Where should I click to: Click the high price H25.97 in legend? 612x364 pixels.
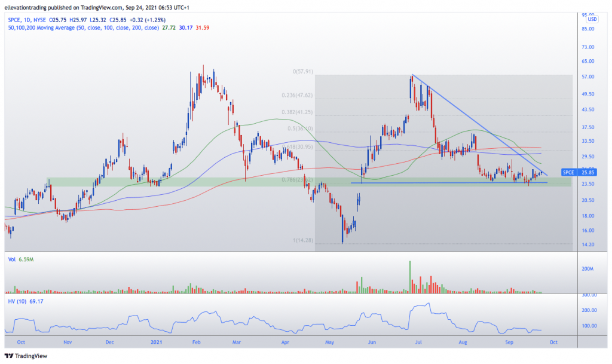[x=78, y=20]
